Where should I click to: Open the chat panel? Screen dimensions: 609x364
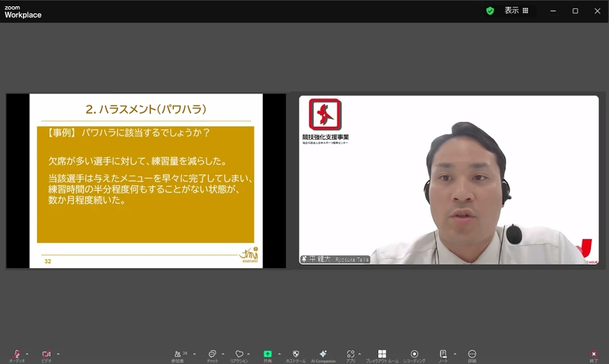[x=212, y=354]
